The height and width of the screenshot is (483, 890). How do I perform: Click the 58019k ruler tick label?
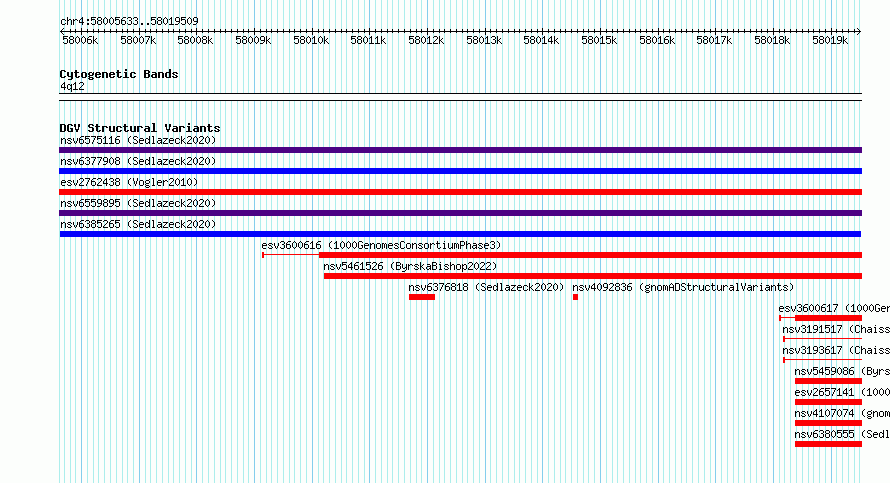point(830,40)
